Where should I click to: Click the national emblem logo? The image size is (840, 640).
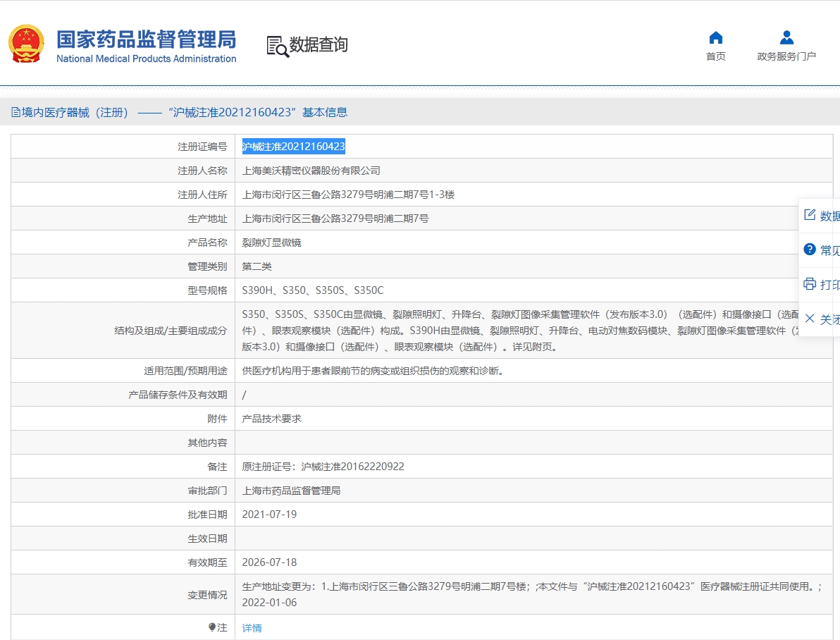25,44
